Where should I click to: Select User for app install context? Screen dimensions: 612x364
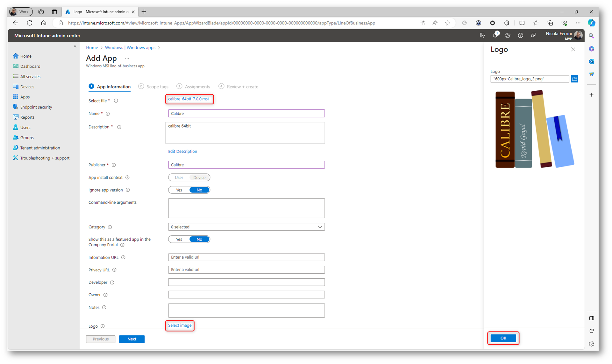tap(179, 178)
